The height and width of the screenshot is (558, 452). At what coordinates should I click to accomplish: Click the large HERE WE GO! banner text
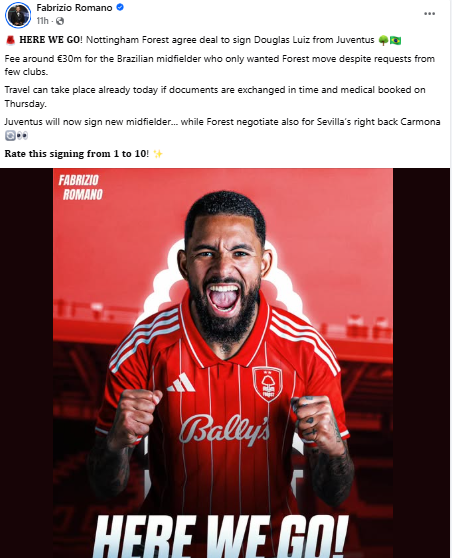tap(220, 536)
